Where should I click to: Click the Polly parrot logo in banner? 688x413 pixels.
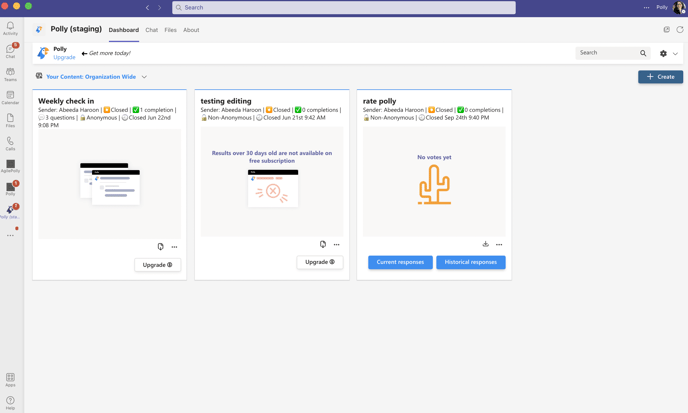[43, 53]
